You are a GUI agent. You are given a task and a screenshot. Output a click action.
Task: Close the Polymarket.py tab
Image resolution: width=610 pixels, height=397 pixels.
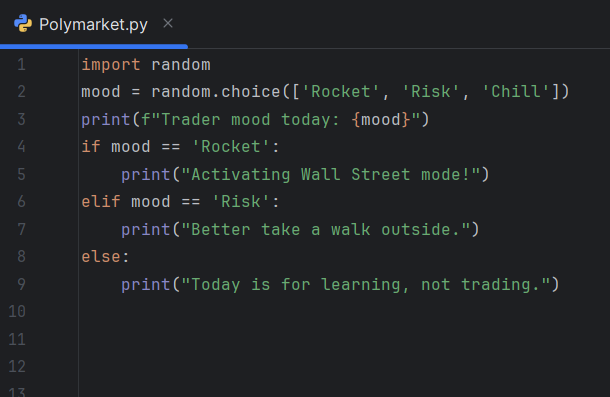pos(168,23)
